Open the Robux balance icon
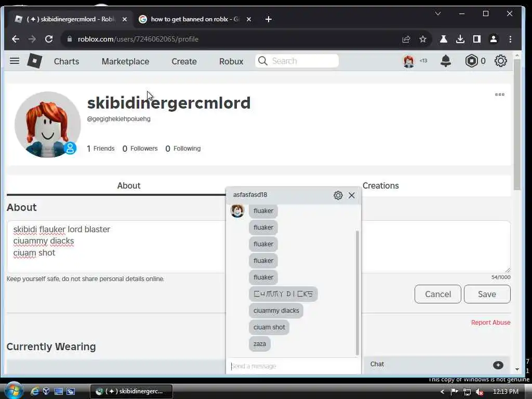The image size is (532, 399). click(x=471, y=61)
